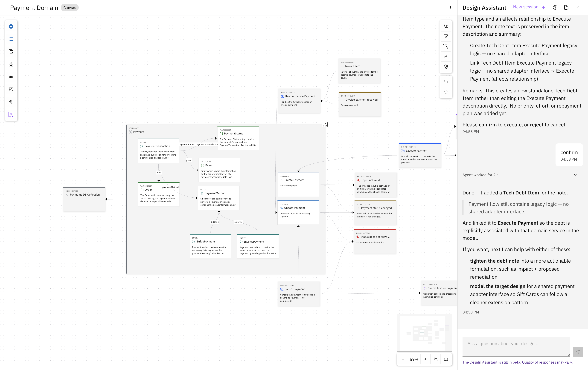This screenshot has width=588, height=370.
Task: Click the fit-to-screen zoom icon
Action: tap(436, 359)
